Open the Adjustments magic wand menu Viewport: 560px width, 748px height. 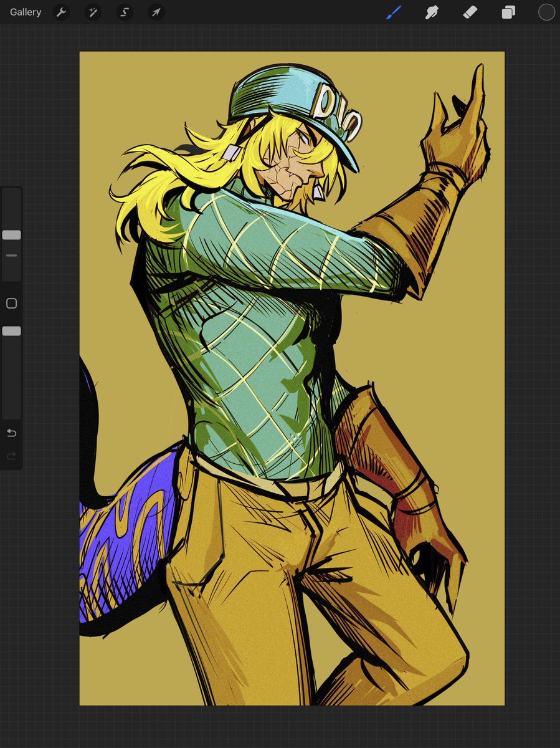coord(92,12)
